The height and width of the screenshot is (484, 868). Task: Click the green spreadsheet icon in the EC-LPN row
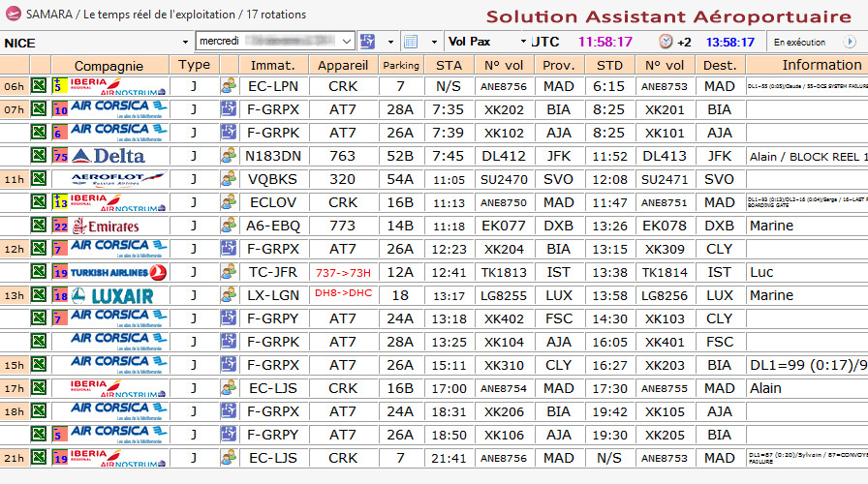coord(38,86)
